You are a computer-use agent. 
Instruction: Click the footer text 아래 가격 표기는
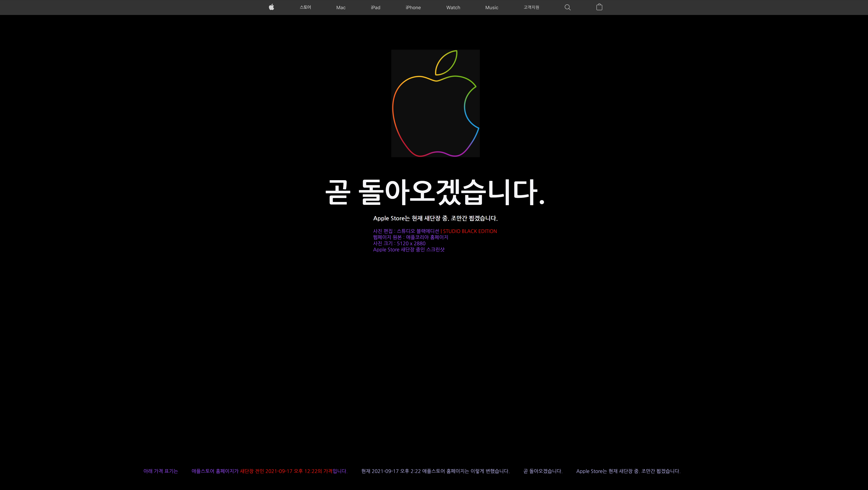click(160, 471)
